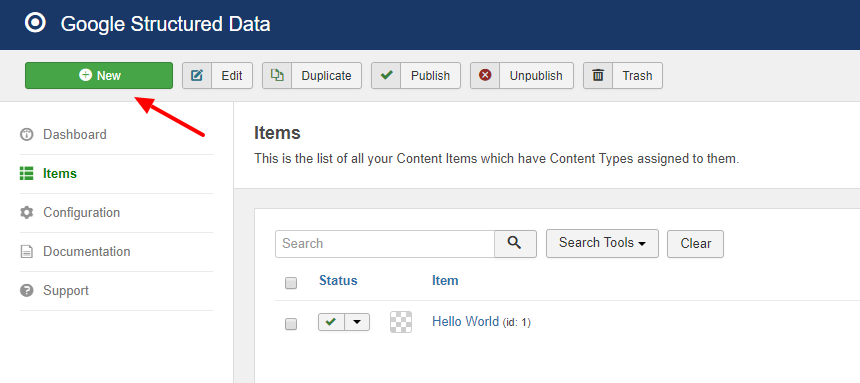860x383 pixels.
Task: Click the green New button
Action: [99, 75]
